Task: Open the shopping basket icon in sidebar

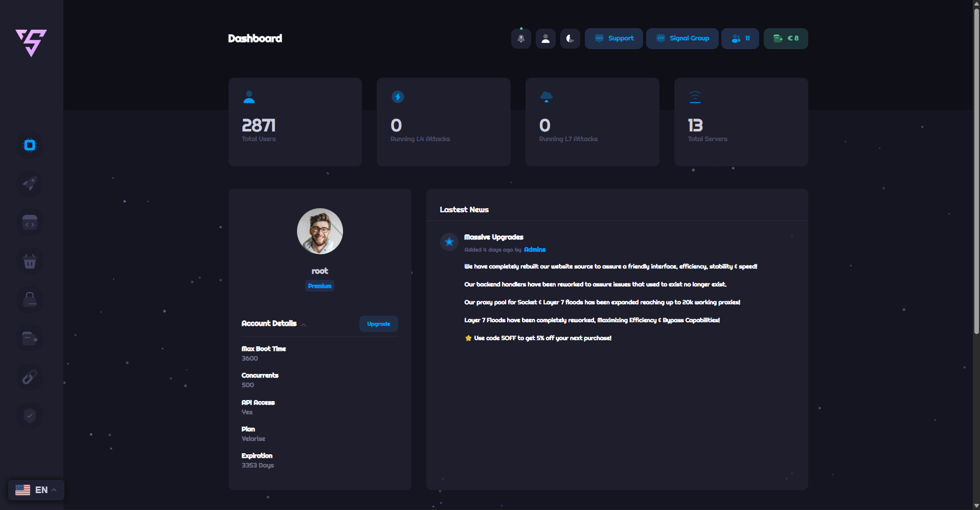Action: [30, 261]
